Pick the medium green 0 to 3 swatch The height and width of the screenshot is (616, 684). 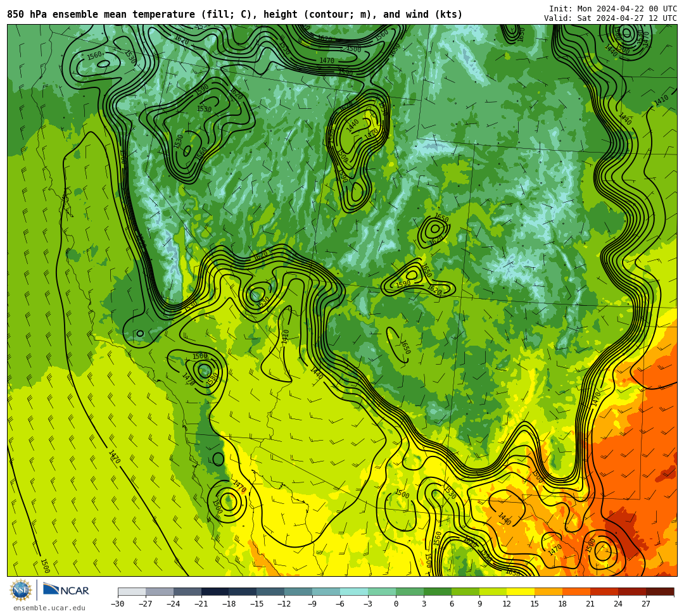pos(410,591)
